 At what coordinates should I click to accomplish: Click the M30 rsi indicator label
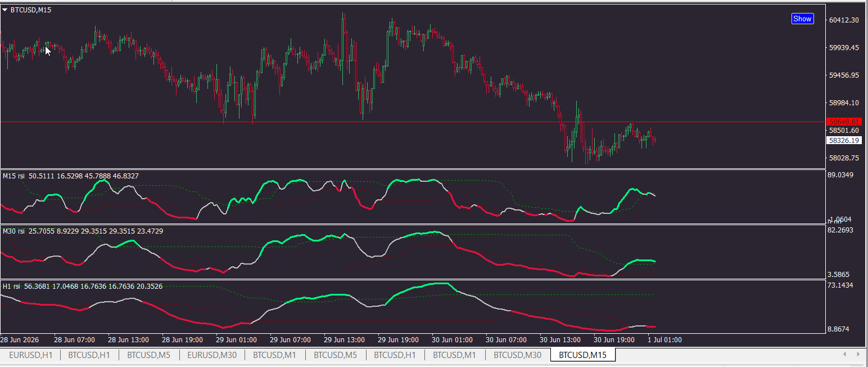click(x=14, y=231)
